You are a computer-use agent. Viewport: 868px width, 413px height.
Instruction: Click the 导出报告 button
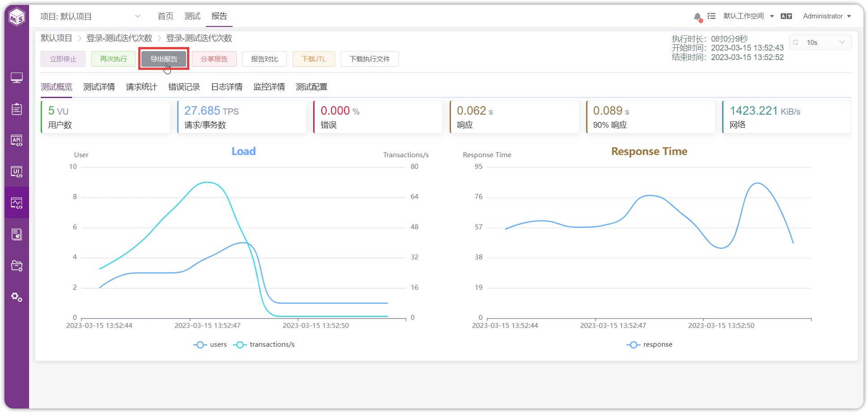pos(164,59)
